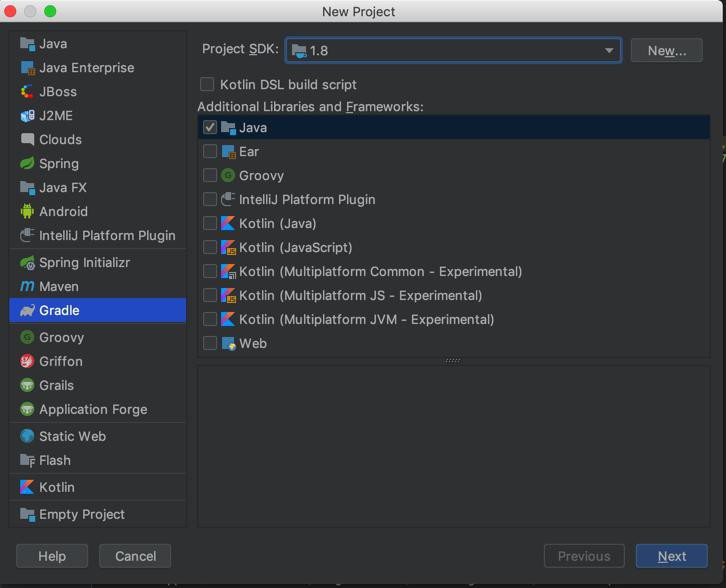Click the Maven icon in the sidebar
The width and height of the screenshot is (726, 588).
click(x=28, y=287)
